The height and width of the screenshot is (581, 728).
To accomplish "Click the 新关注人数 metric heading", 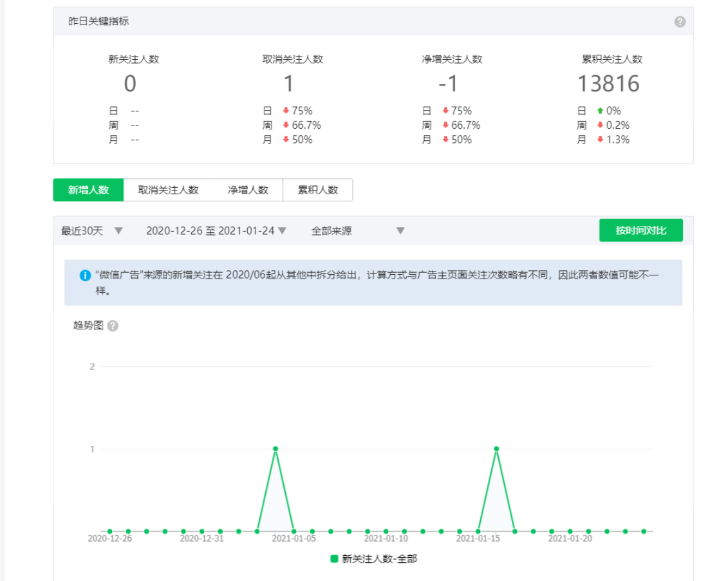I will pyautogui.click(x=134, y=59).
